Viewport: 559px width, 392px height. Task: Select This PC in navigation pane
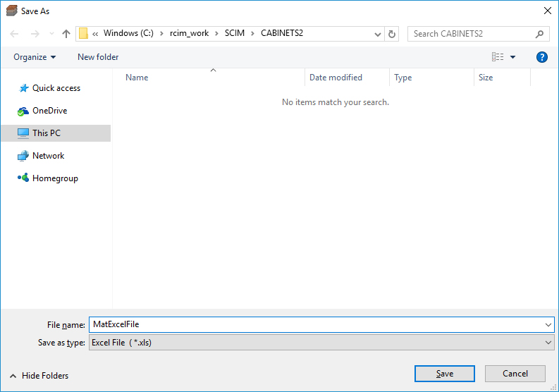pos(47,133)
